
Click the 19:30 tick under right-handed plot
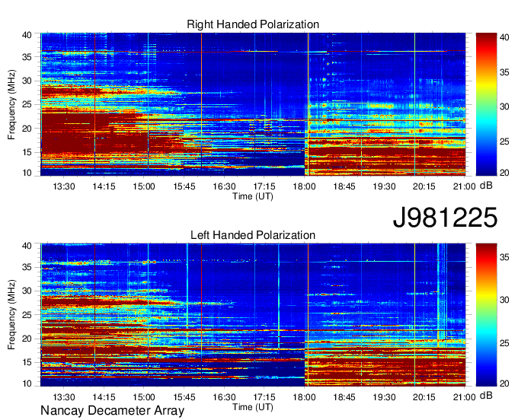[x=384, y=186]
